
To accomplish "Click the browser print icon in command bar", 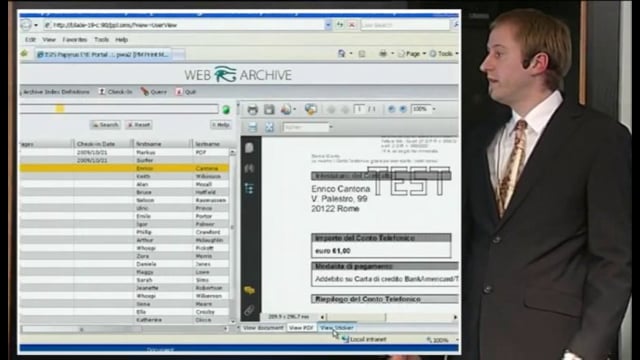I will tap(383, 53).
